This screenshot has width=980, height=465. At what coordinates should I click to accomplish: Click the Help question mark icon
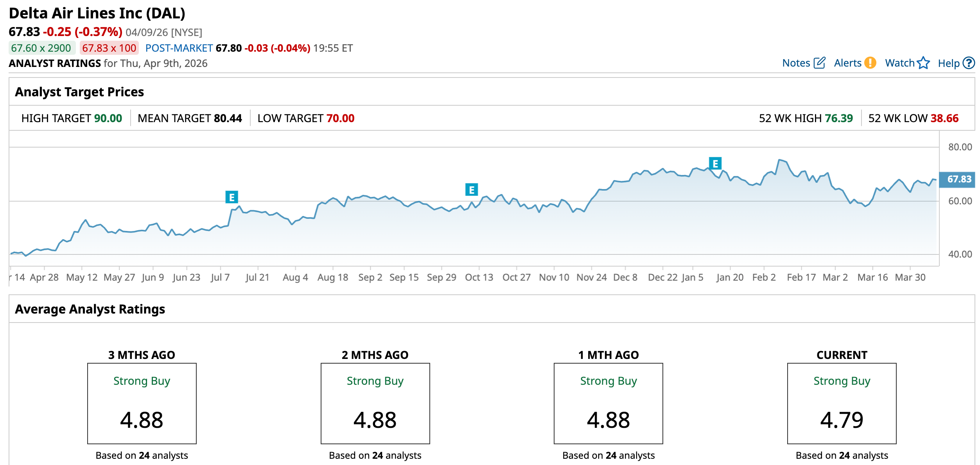(969, 63)
